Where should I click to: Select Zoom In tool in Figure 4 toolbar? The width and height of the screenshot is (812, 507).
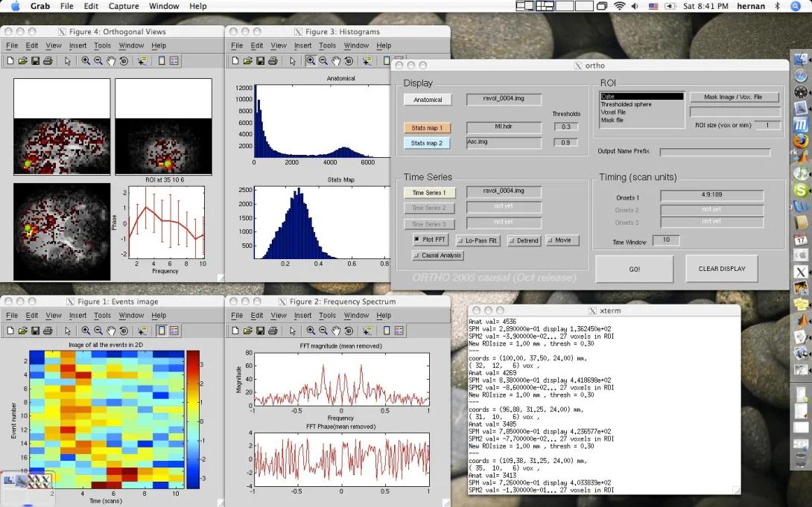pos(86,61)
